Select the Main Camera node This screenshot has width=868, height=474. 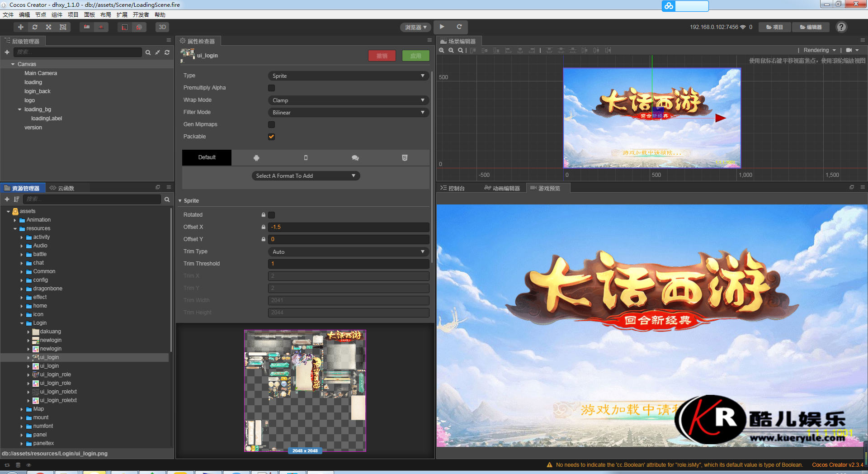click(x=41, y=73)
